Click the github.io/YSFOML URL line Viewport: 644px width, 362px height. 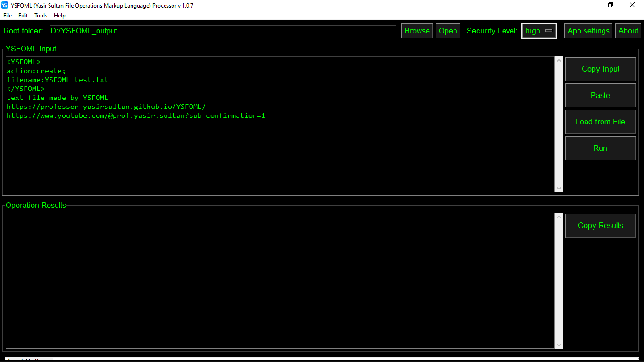(106, 107)
